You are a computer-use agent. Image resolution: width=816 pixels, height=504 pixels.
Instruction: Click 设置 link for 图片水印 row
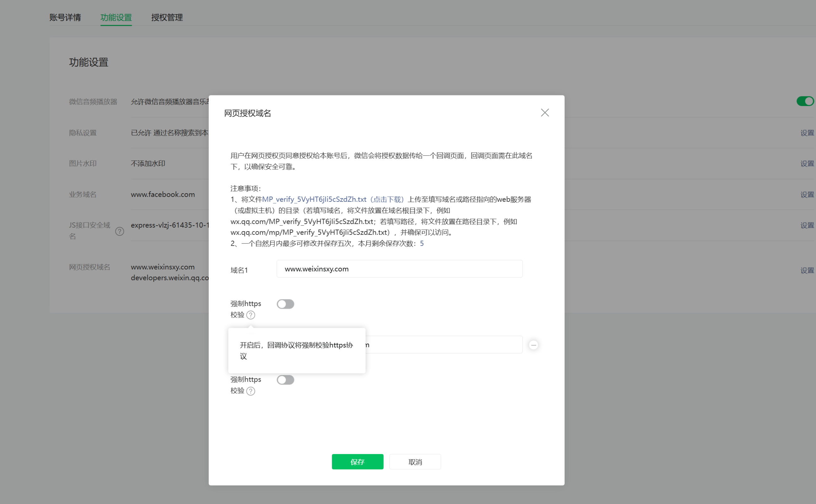tap(807, 164)
